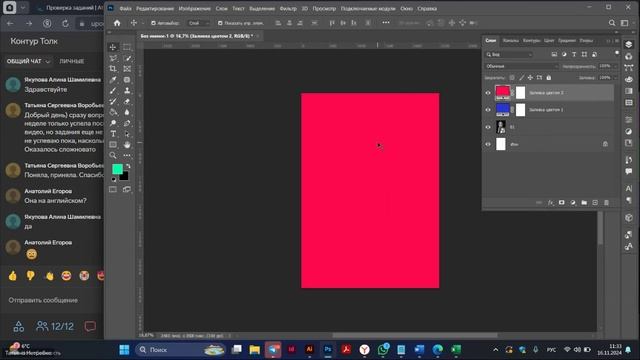The height and width of the screenshot is (360, 640).
Task: Hide the blue color fill layer
Action: click(488, 110)
